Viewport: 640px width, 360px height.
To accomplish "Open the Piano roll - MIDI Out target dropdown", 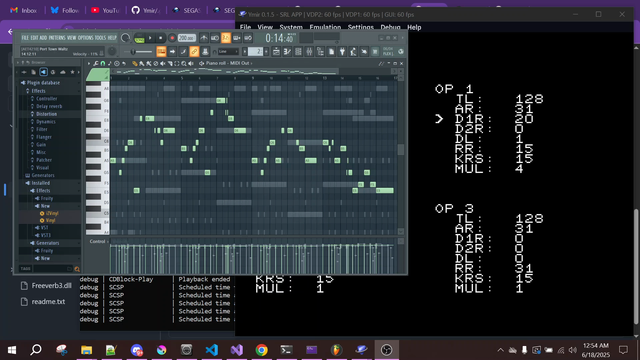I will click(228, 63).
